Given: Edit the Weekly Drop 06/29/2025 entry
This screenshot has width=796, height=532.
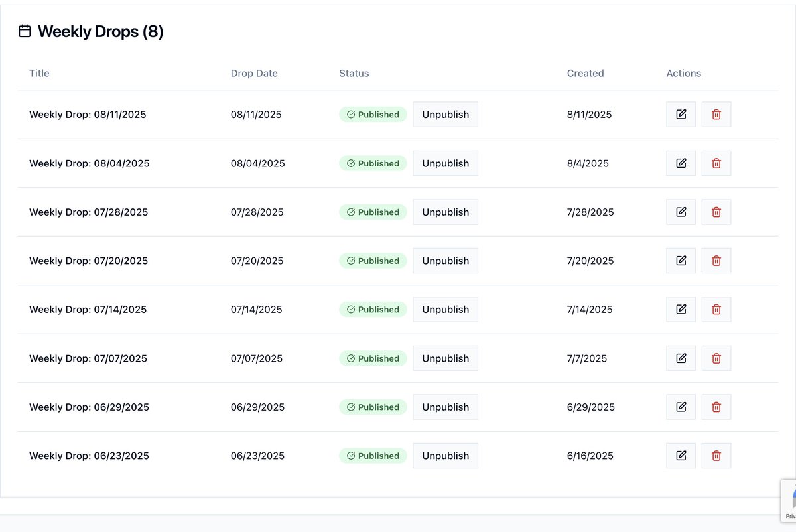Looking at the screenshot, I should 681,407.
